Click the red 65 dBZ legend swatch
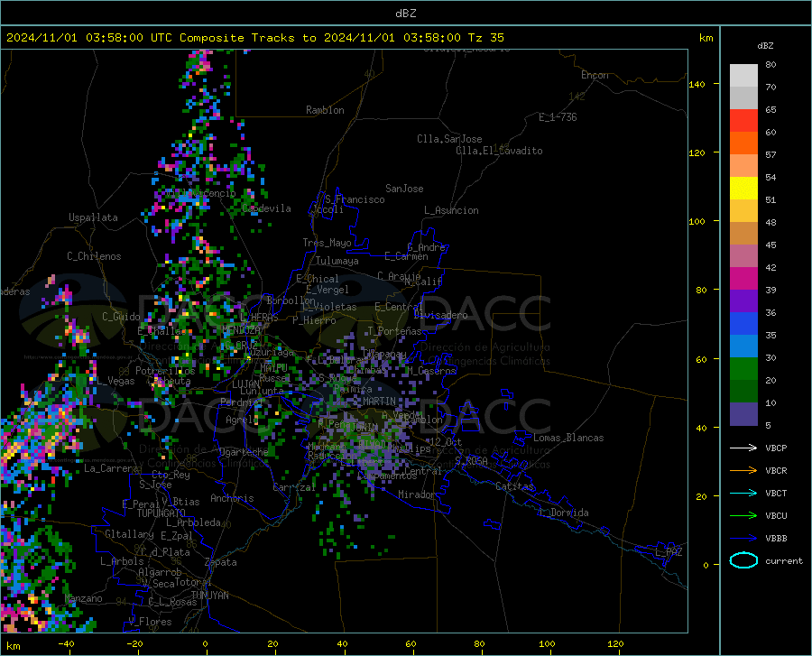The width and height of the screenshot is (812, 656). pyautogui.click(x=743, y=121)
